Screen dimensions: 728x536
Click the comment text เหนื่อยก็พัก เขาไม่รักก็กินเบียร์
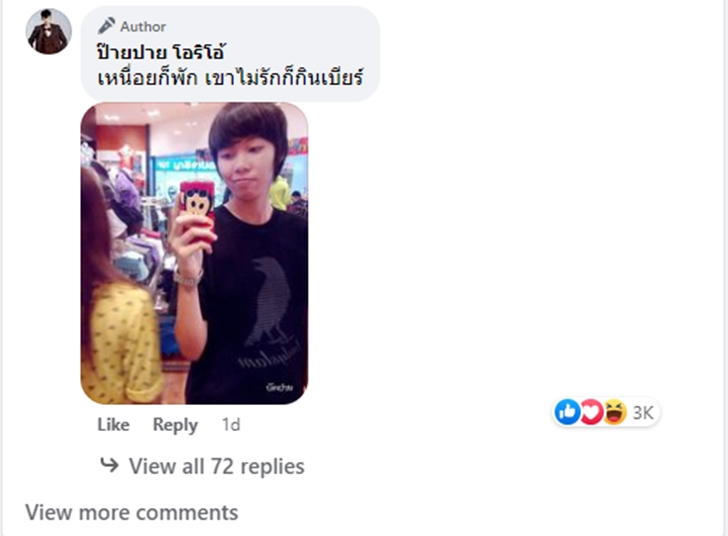click(x=230, y=77)
